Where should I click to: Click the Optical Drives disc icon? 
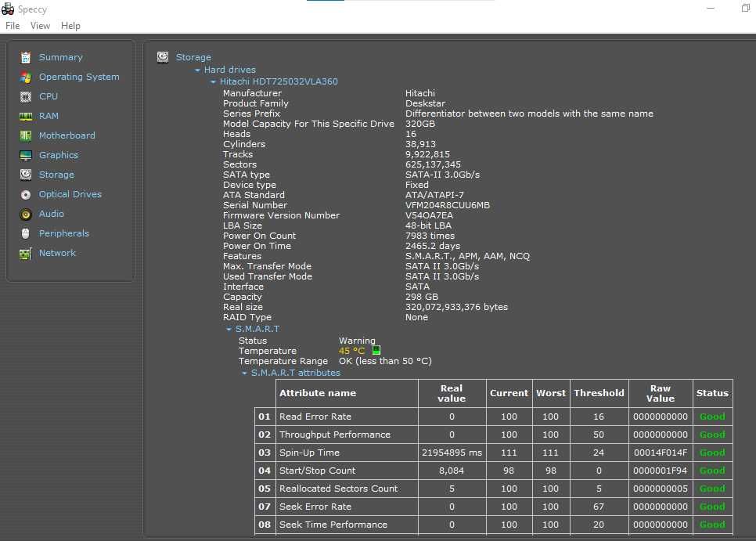point(26,195)
